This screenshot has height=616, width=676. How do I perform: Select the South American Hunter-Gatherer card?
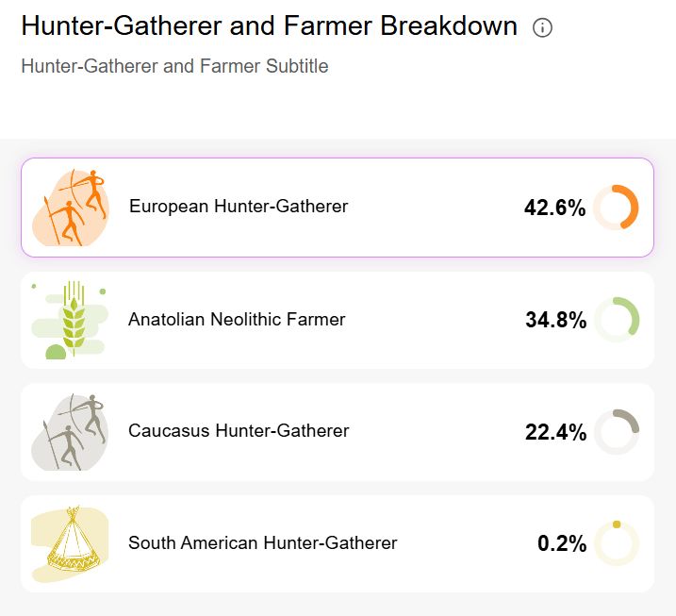click(338, 543)
